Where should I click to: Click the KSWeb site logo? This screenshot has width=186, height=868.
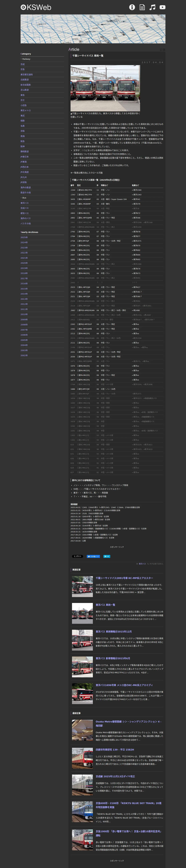[36, 7]
